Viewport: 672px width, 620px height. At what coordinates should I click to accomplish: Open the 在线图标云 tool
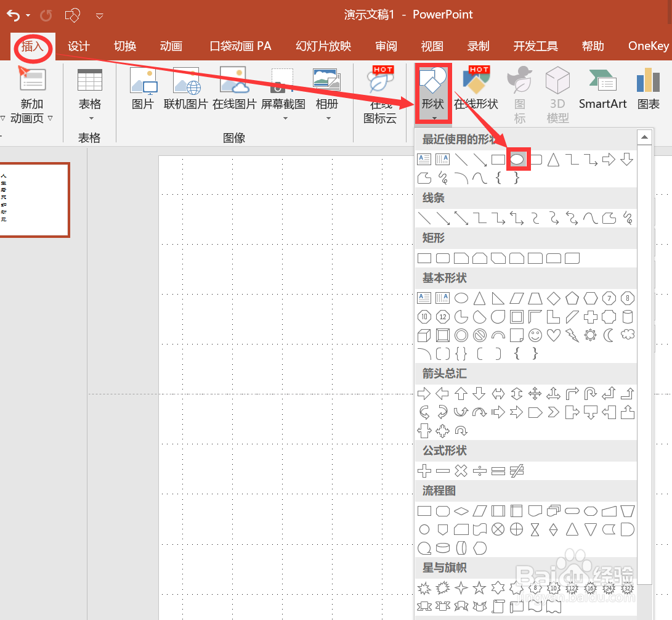coord(380,95)
